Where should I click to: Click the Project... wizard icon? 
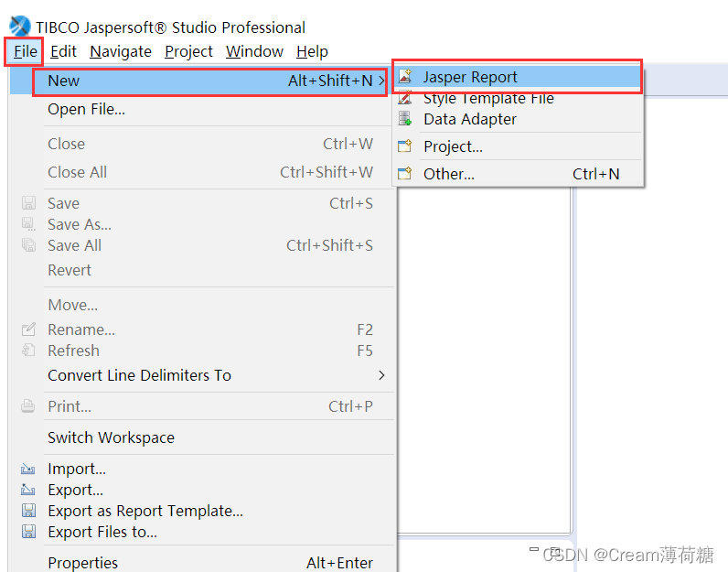coord(405,146)
